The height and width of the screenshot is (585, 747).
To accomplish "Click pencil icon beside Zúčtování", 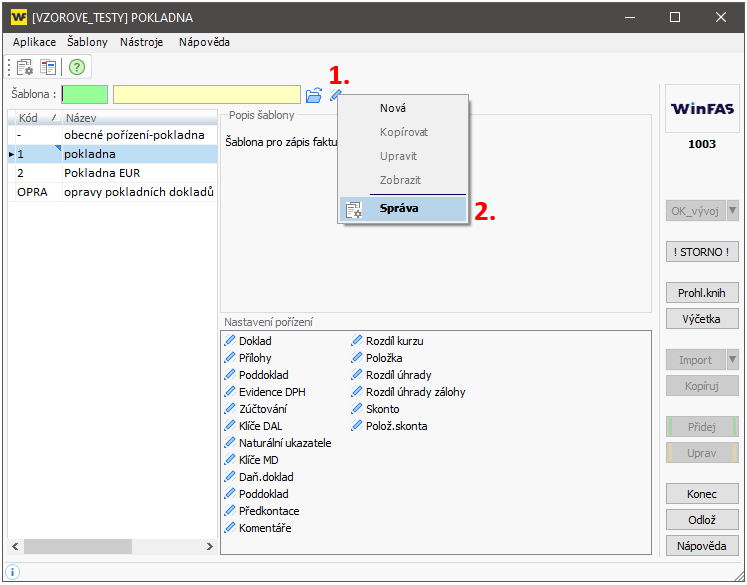I will tap(230, 409).
